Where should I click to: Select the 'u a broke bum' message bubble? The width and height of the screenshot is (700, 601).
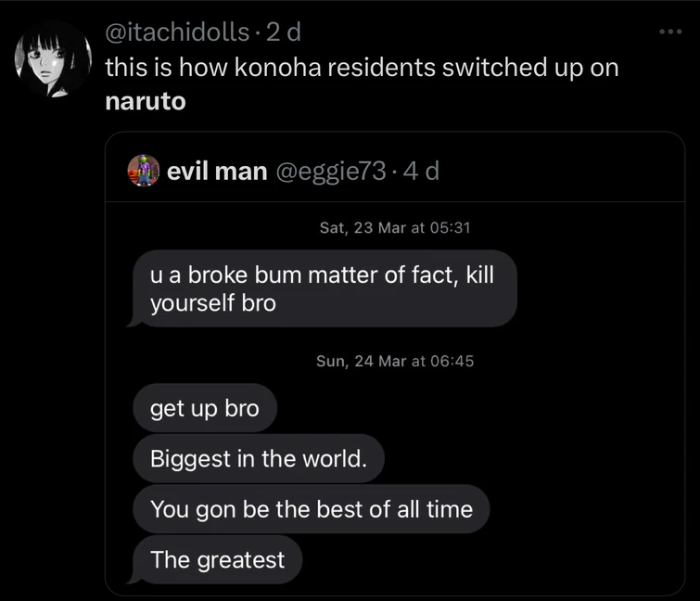click(x=325, y=288)
